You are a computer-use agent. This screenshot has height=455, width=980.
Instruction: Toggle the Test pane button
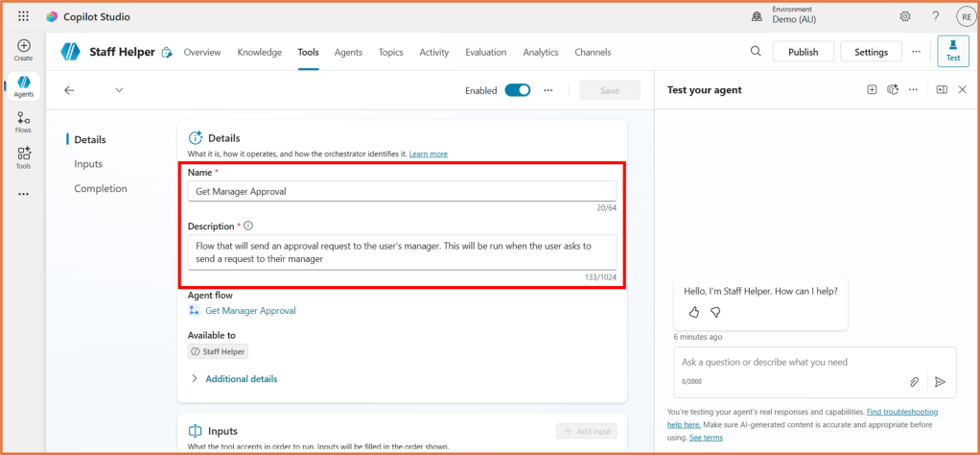953,51
